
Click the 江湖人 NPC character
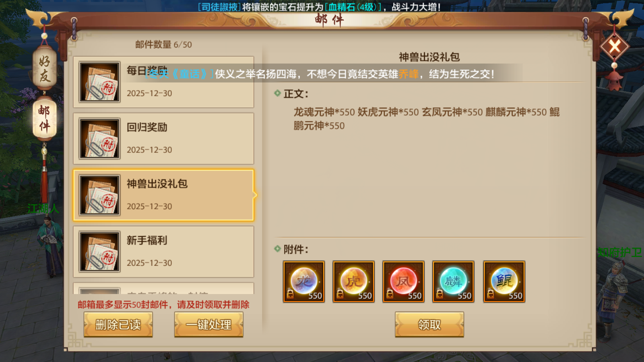(x=50, y=246)
